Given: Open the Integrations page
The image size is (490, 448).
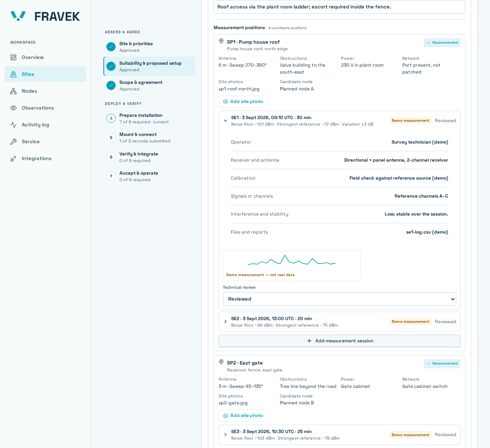Looking at the screenshot, I should pyautogui.click(x=45, y=159).
